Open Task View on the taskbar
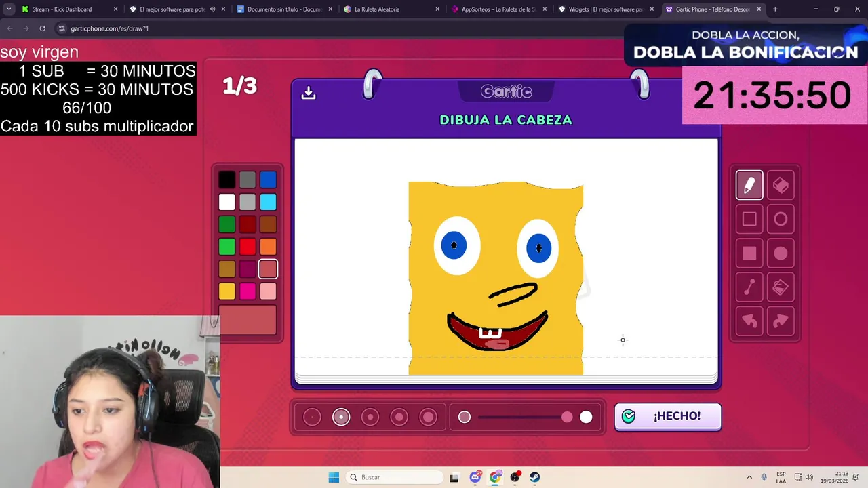Screen dimensions: 868x488 (x=454, y=477)
